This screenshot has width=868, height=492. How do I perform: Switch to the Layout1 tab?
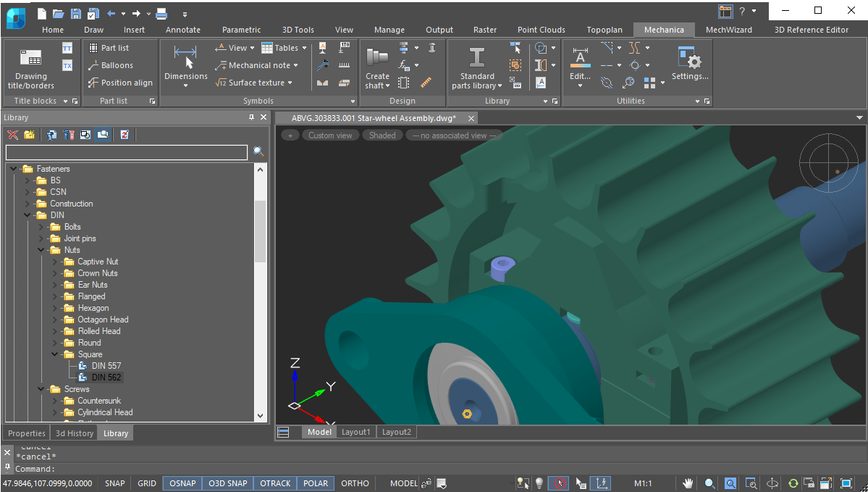[x=355, y=432]
